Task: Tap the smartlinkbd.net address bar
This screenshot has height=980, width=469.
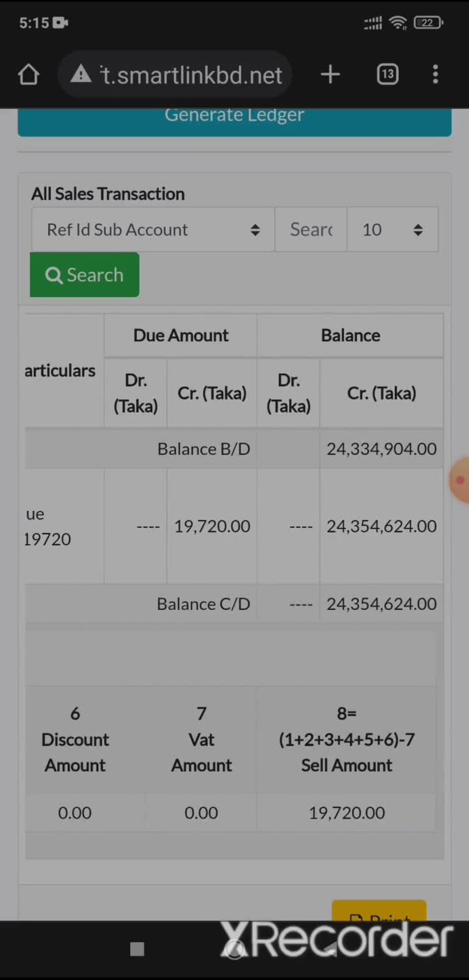Action: click(174, 74)
